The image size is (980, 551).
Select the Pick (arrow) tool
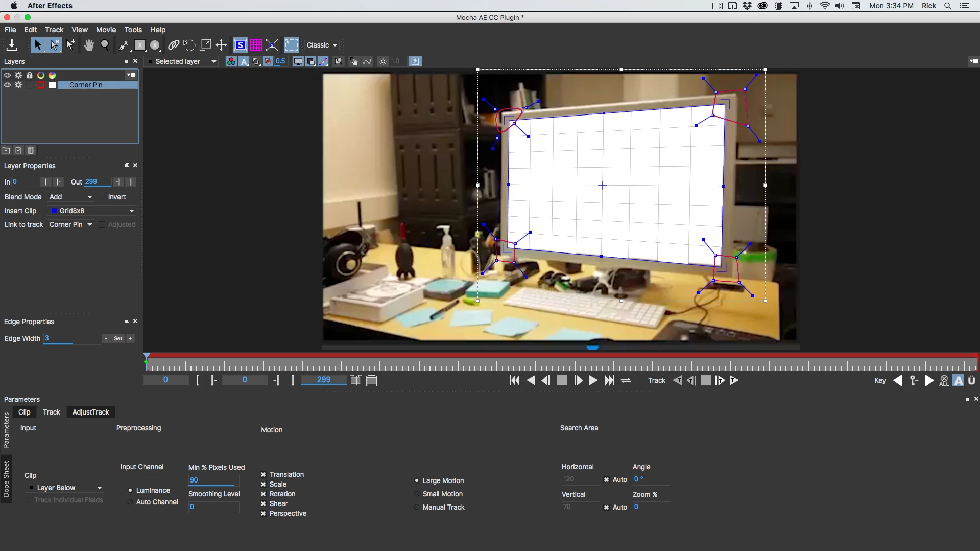point(37,45)
